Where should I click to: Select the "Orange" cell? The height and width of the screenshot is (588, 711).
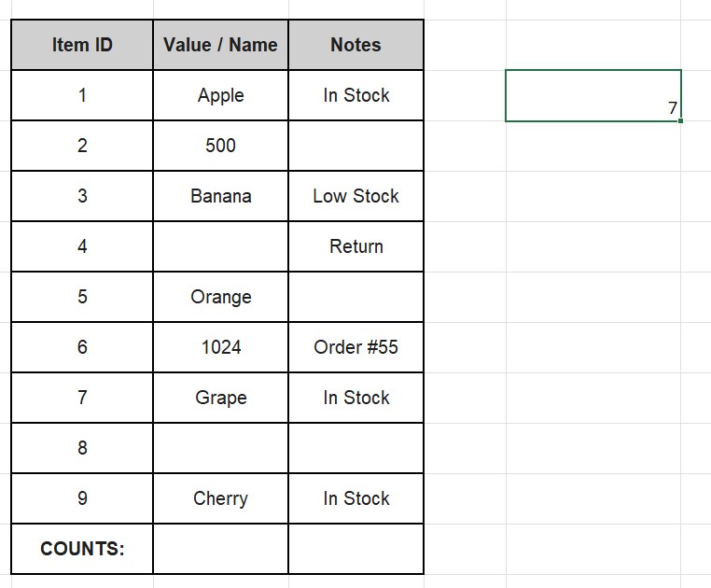click(220, 297)
